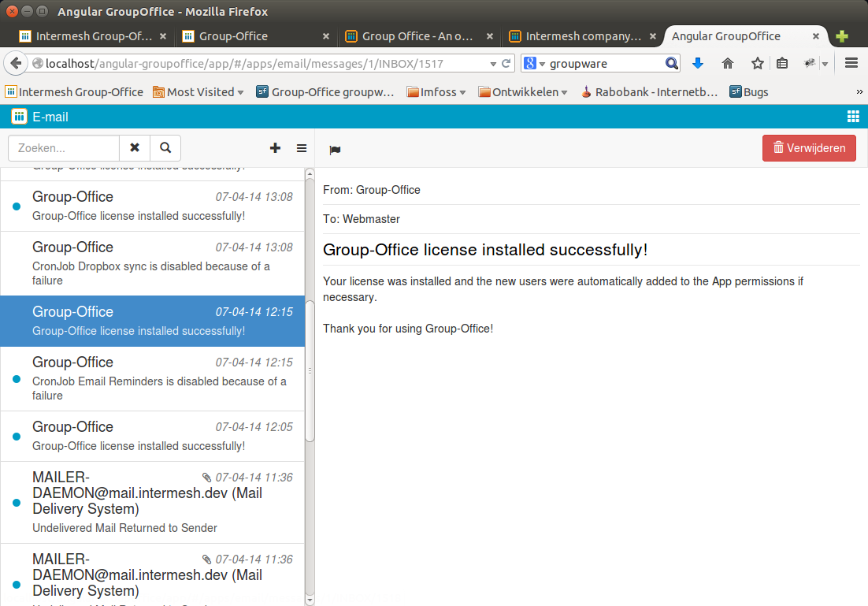The image size is (868, 606).
Task: Click the unread dot on the Email Reminders message
Action: (x=17, y=379)
